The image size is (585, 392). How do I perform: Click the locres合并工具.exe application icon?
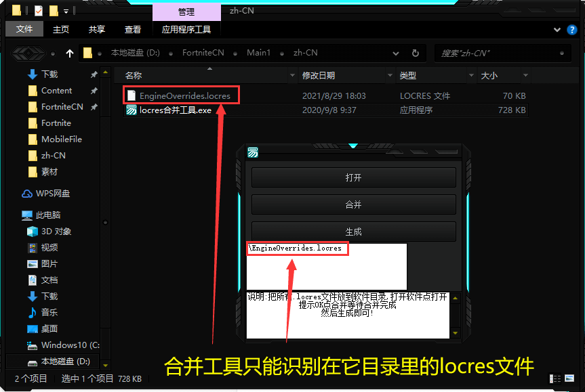132,110
